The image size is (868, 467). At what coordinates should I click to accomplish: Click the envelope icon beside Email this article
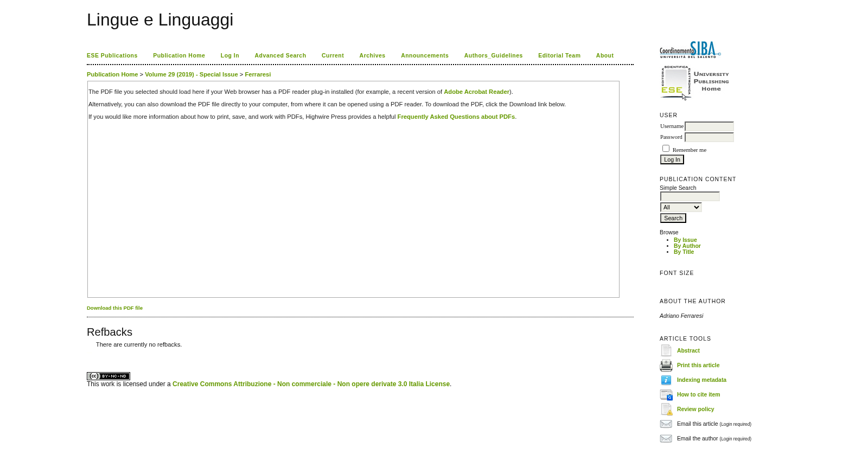pos(666,424)
